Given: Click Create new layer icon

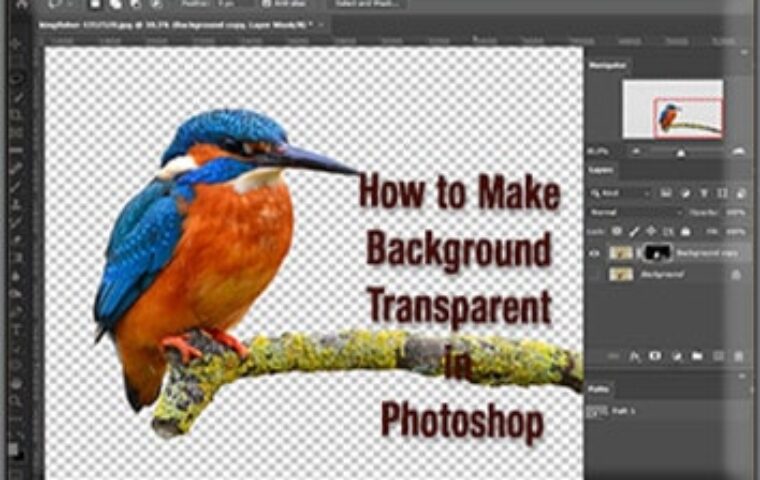Looking at the screenshot, I should [x=718, y=356].
